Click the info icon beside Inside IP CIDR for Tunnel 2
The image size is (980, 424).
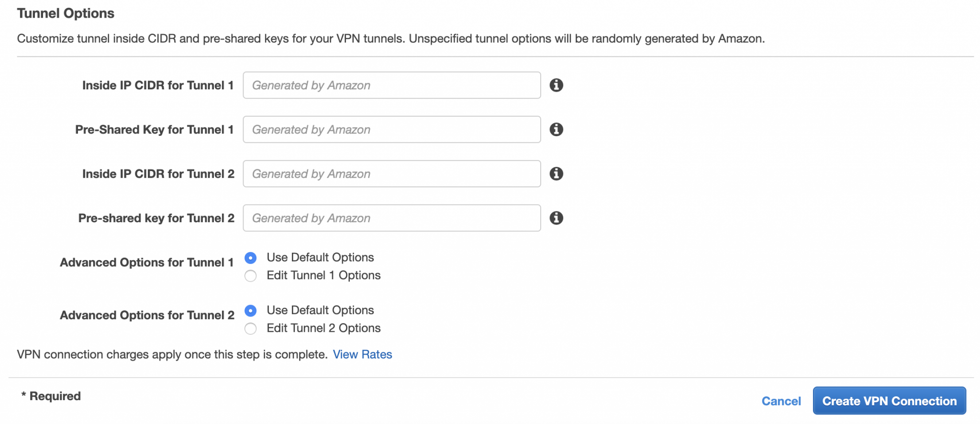click(557, 174)
